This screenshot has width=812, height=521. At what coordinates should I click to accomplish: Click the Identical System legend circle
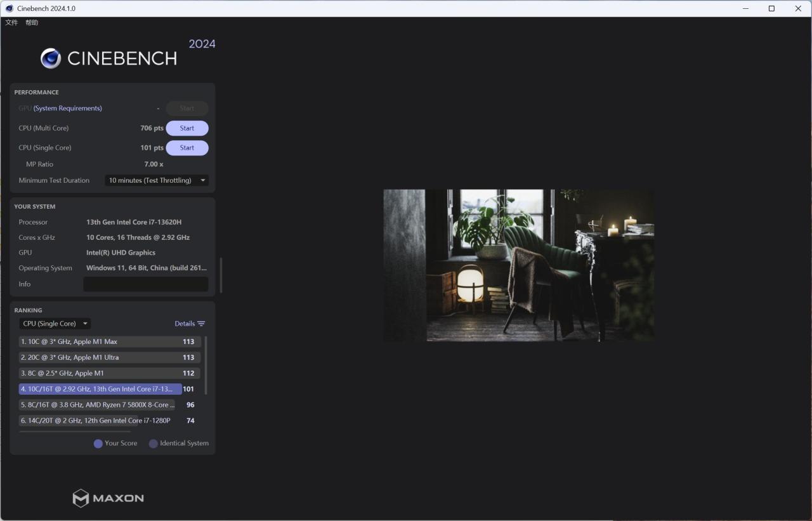coord(153,444)
